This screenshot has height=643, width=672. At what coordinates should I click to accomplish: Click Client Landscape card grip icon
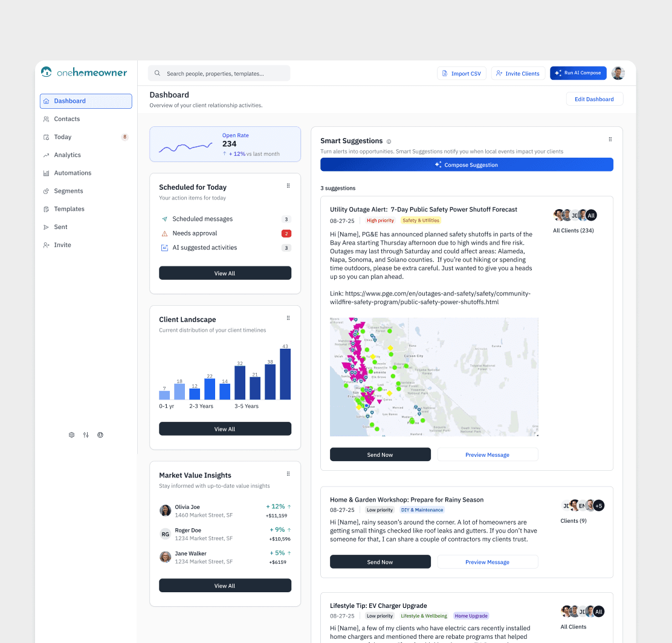coord(288,318)
